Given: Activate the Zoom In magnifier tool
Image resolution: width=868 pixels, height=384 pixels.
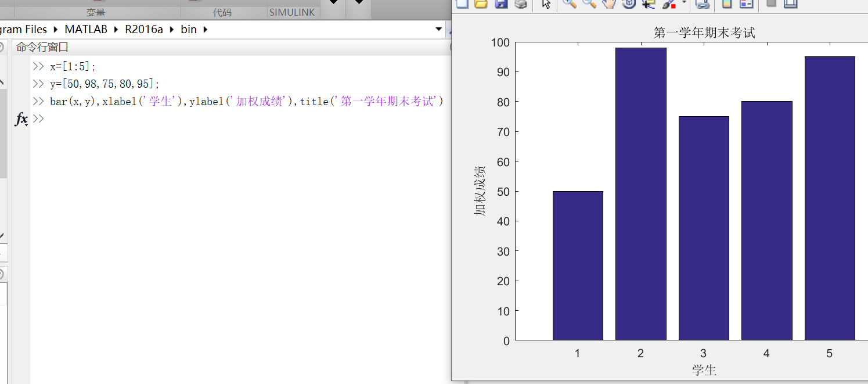Looking at the screenshot, I should click(x=570, y=3).
